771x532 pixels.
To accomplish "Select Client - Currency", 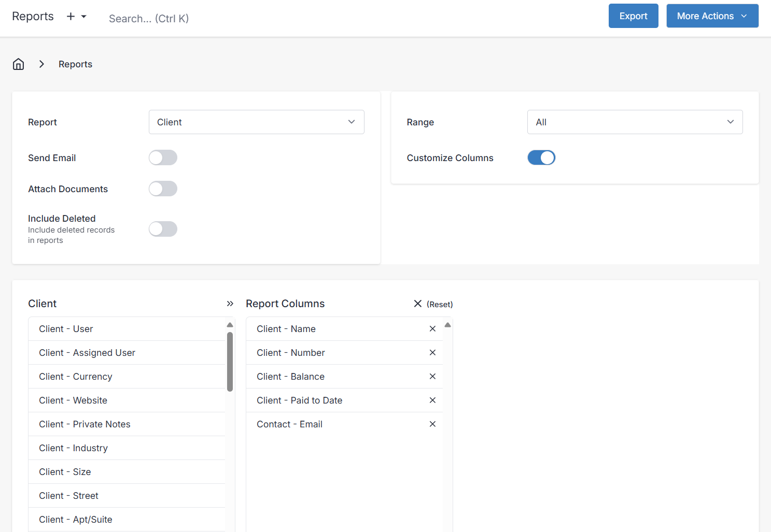I will click(x=127, y=377).
